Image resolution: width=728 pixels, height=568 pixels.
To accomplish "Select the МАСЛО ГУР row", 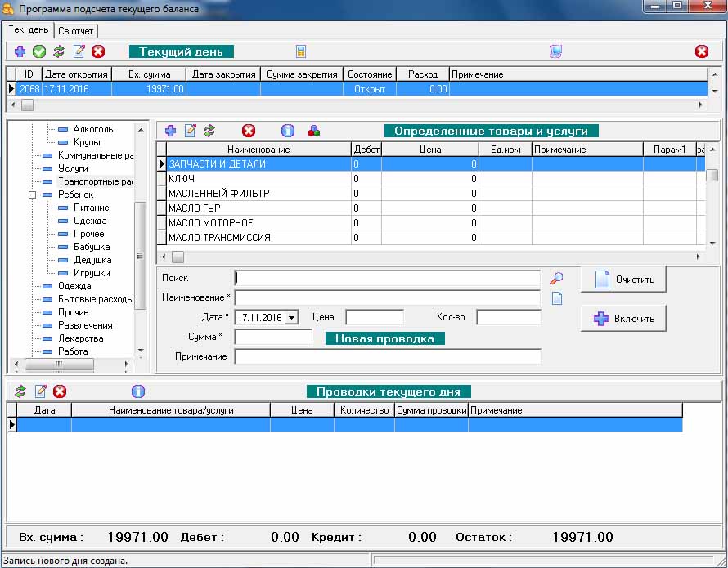I will [431, 208].
